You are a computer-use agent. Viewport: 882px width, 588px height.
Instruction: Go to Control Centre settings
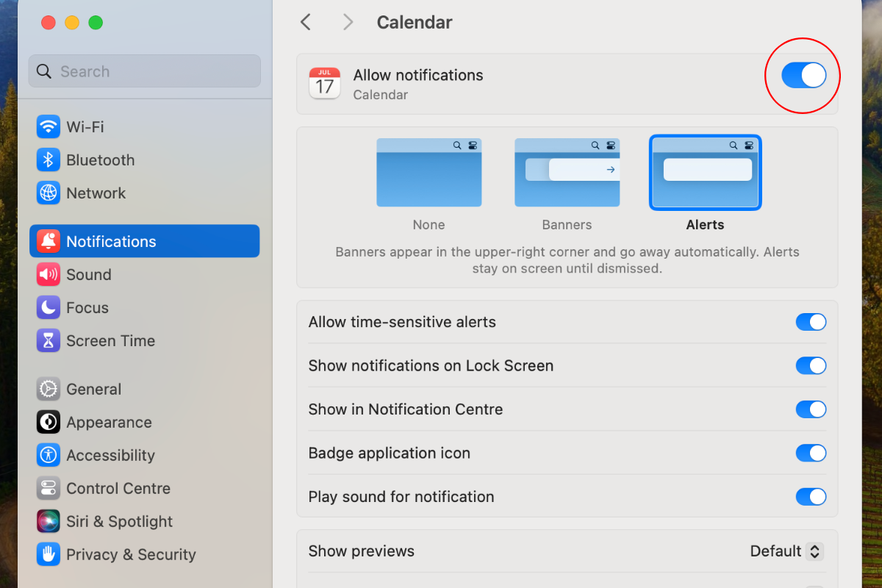coord(118,489)
